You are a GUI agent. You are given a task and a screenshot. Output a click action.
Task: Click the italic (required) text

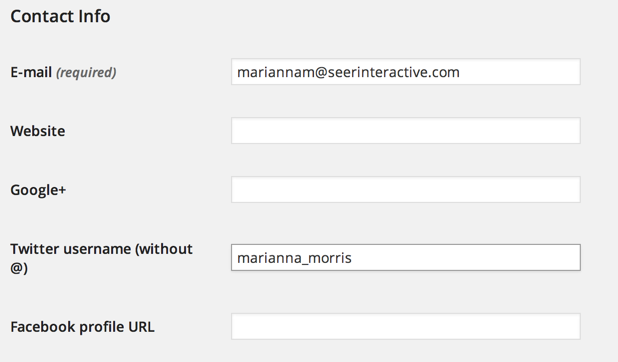[86, 73]
